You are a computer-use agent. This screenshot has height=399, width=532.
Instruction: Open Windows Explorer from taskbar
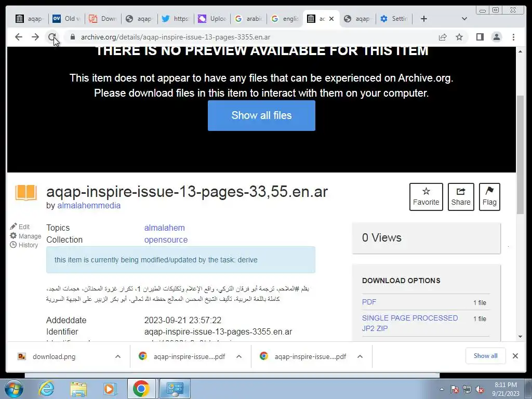(78, 389)
